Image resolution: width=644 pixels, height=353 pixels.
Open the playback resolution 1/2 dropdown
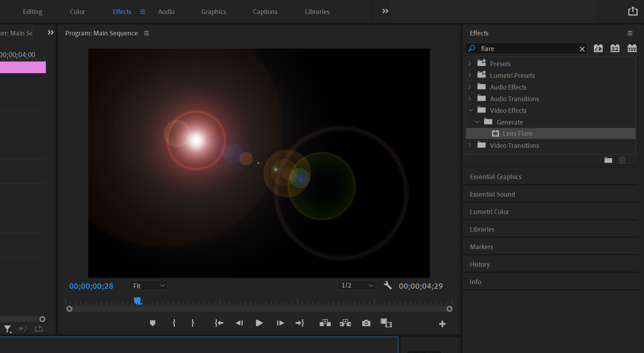pos(356,285)
